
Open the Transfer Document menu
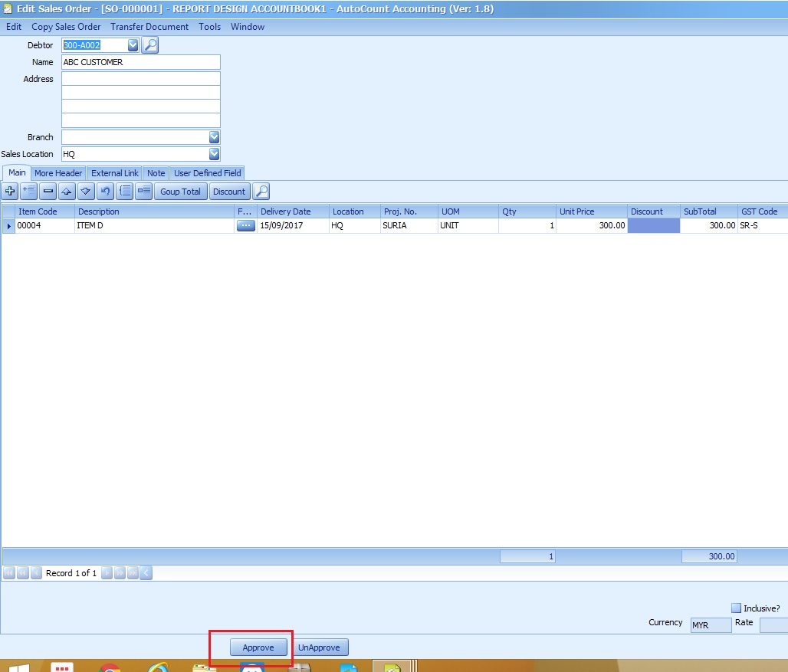[x=149, y=27]
